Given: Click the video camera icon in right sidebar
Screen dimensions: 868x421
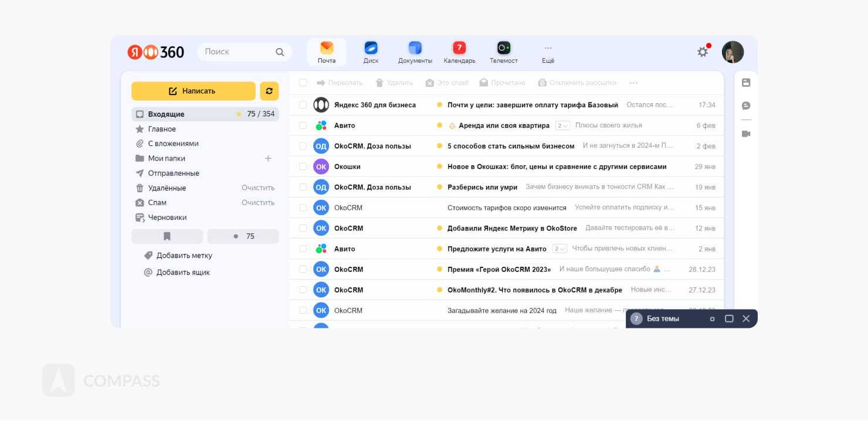Looking at the screenshot, I should pos(746,134).
